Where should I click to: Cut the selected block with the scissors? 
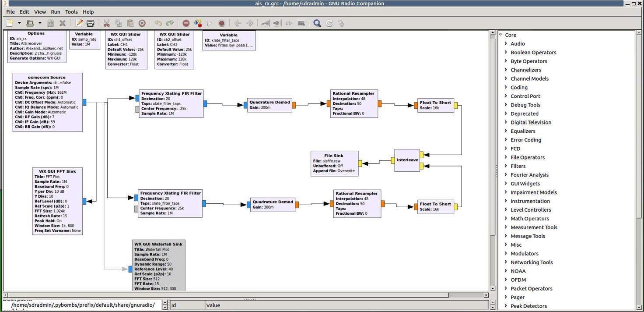106,23
